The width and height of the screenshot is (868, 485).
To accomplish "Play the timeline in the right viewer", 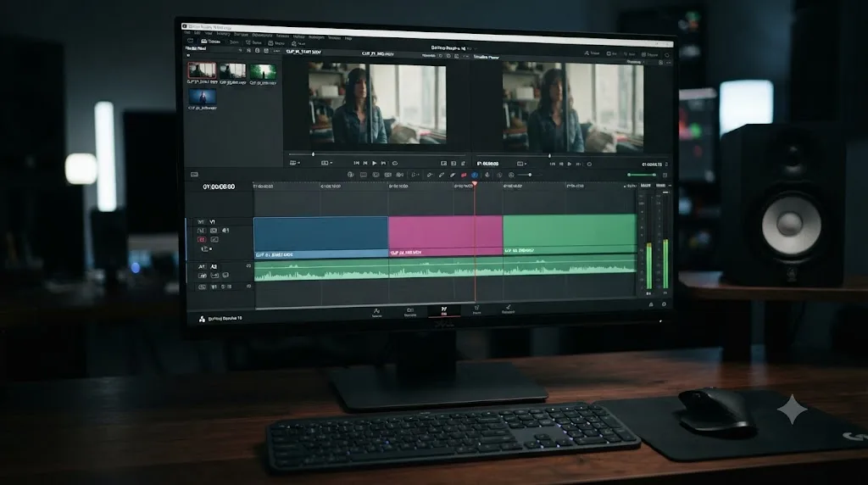I will (570, 164).
